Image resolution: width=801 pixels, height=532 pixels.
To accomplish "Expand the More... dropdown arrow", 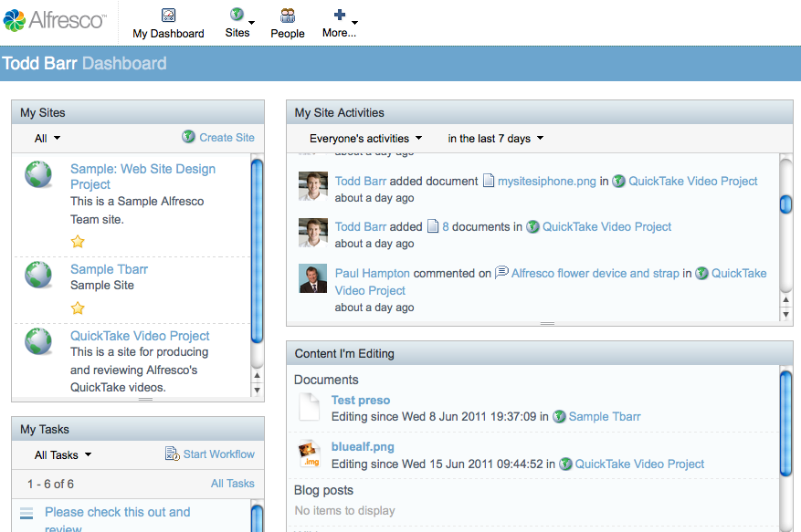I will (354, 23).
